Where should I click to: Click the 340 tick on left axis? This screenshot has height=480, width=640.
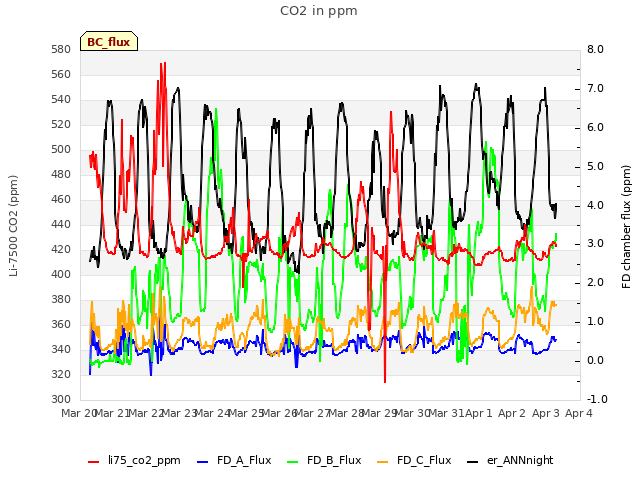(x=61, y=349)
